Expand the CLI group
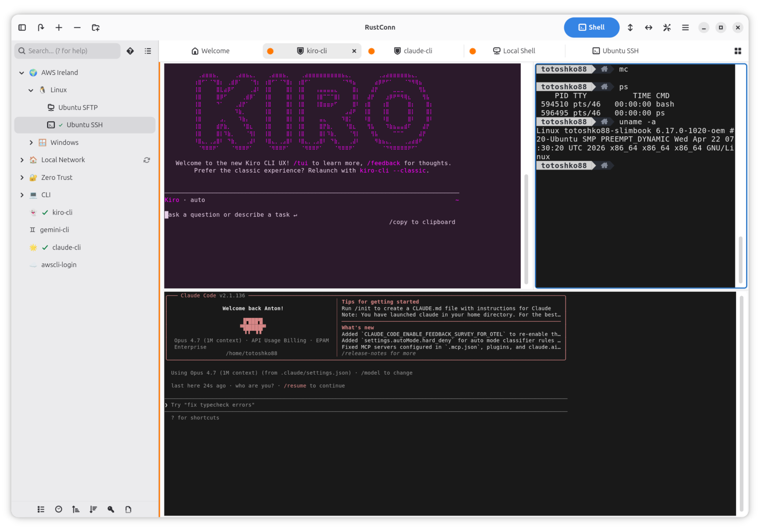Screen dimensions: 760x532 (22, 195)
